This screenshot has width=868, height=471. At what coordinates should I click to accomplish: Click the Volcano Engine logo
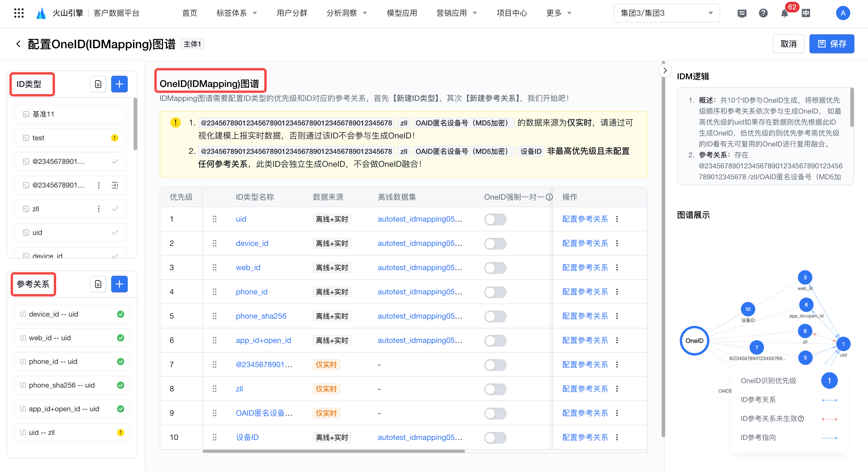(x=41, y=13)
